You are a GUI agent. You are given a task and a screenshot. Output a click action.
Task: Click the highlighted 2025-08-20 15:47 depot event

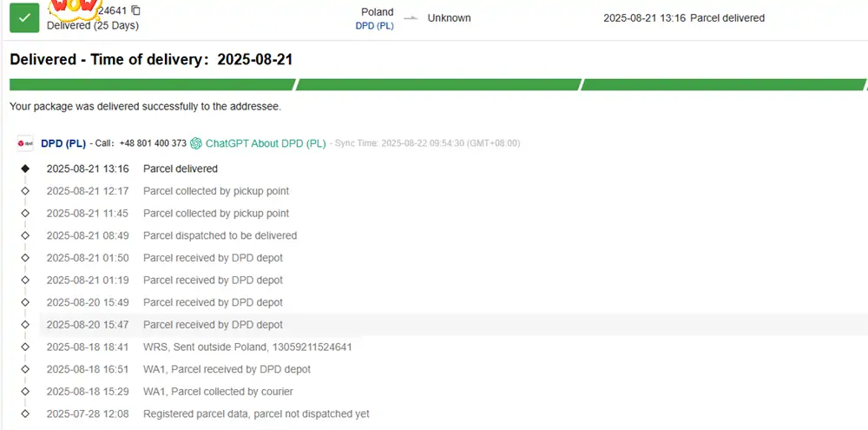[x=453, y=325]
